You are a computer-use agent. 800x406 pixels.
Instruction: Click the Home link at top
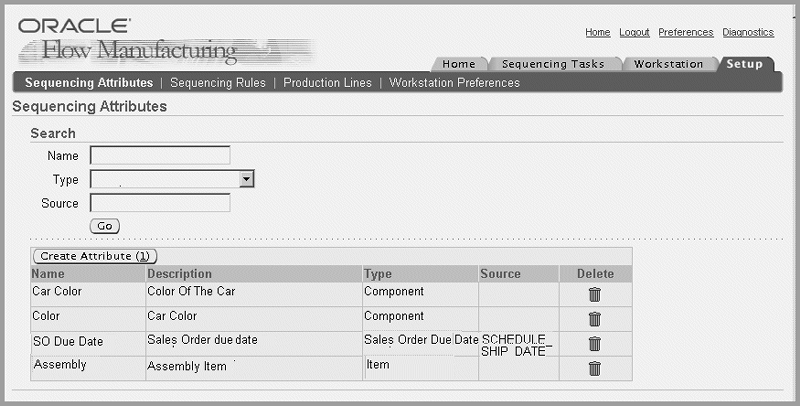point(597,32)
